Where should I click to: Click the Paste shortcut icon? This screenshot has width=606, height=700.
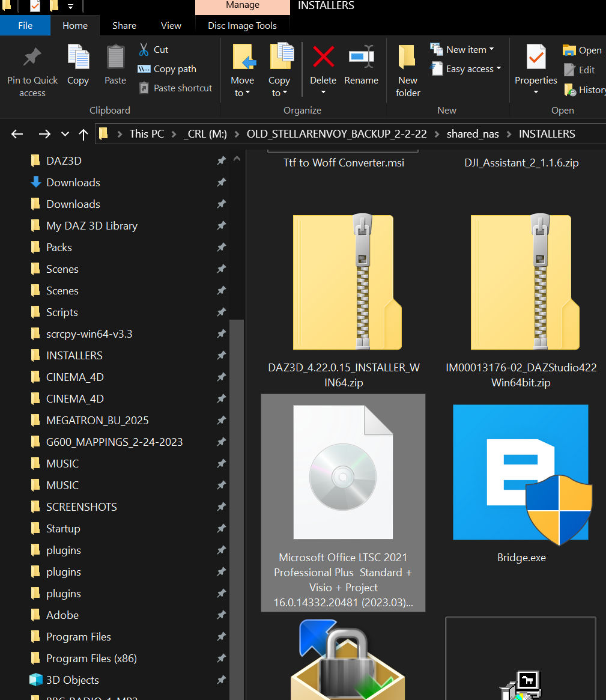tap(144, 88)
